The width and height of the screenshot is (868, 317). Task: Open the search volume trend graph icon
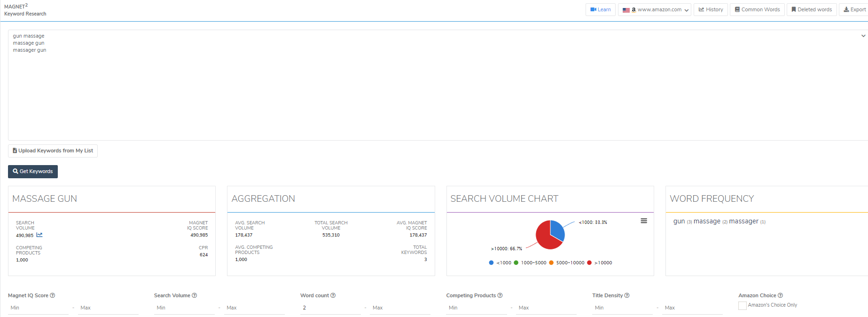[39, 235]
